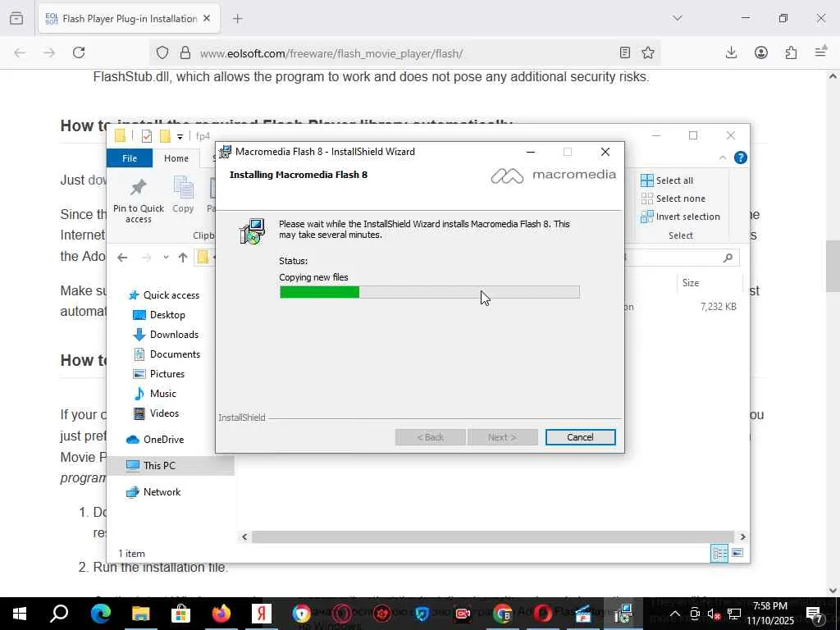Viewport: 840px width, 630px height.
Task: Open Videos in Explorer sidebar
Action: tap(155, 413)
